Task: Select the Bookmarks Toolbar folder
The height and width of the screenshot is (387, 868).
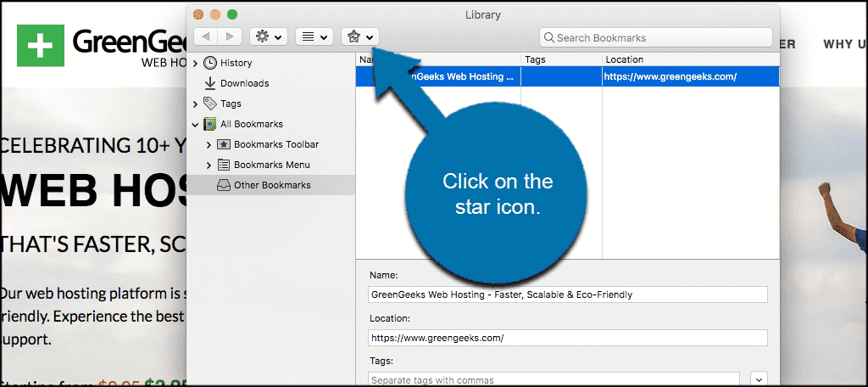Action: click(275, 144)
